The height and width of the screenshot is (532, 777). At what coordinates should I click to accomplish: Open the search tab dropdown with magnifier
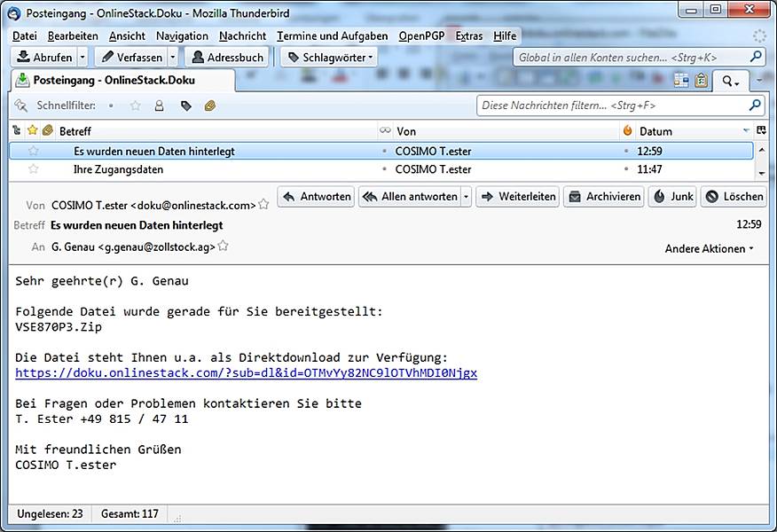(730, 81)
